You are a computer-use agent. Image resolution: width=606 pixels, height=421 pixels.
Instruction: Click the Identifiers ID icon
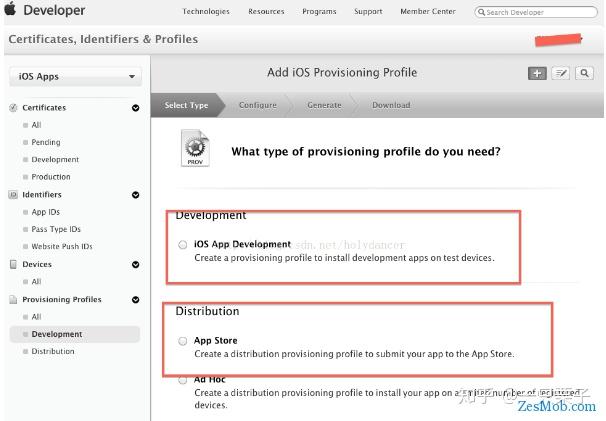(13, 194)
